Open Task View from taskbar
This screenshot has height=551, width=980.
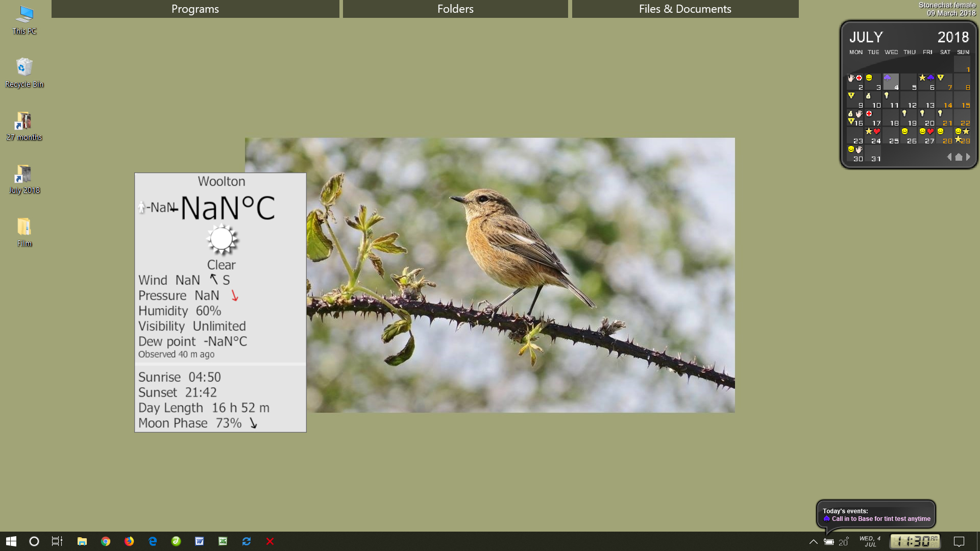click(x=57, y=541)
